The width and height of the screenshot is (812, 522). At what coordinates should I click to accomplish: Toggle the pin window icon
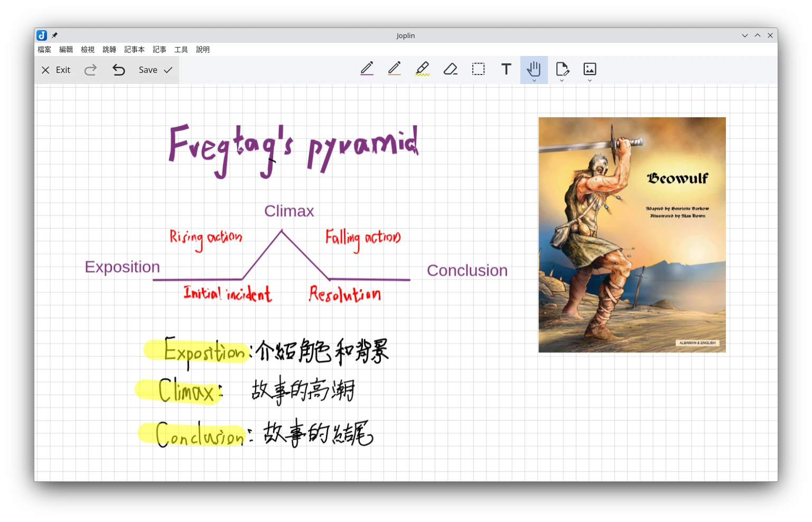(54, 35)
